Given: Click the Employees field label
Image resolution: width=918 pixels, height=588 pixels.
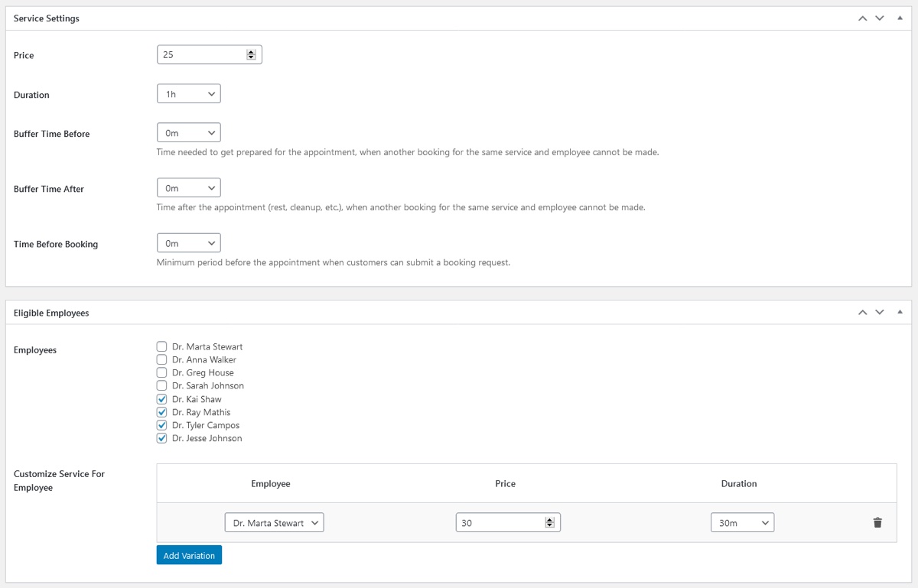Looking at the screenshot, I should coord(35,350).
